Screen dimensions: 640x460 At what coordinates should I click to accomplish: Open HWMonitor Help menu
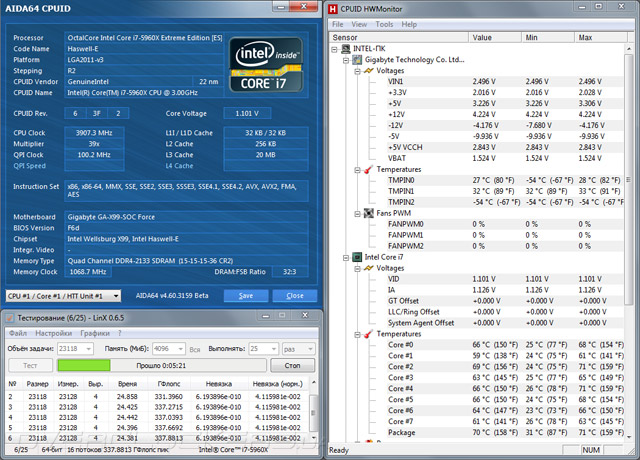(409, 24)
